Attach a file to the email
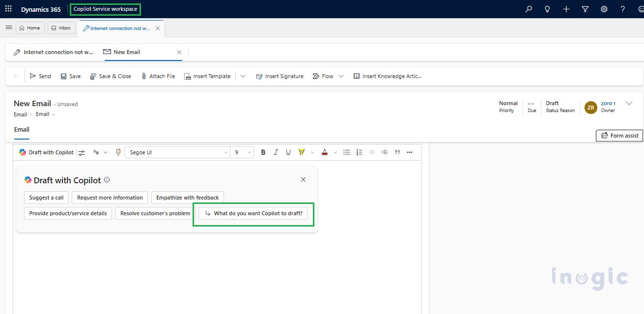Screen dimensions: 644x314 click(158, 76)
